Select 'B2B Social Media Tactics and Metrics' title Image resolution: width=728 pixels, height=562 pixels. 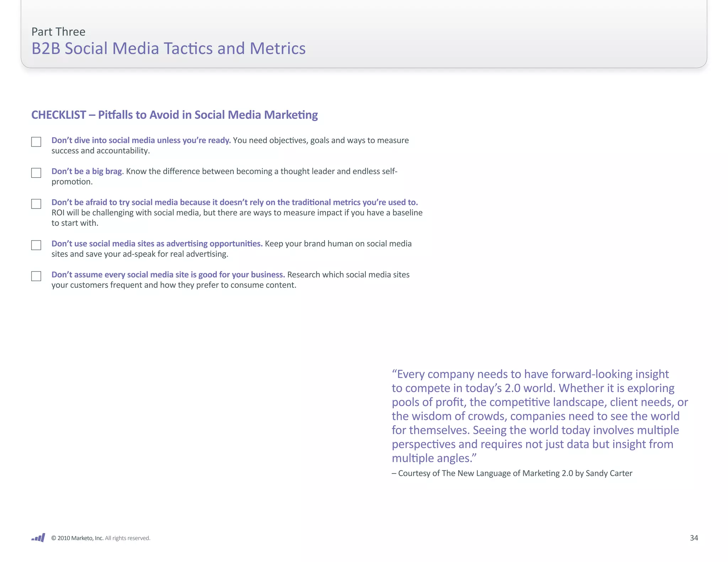click(168, 49)
